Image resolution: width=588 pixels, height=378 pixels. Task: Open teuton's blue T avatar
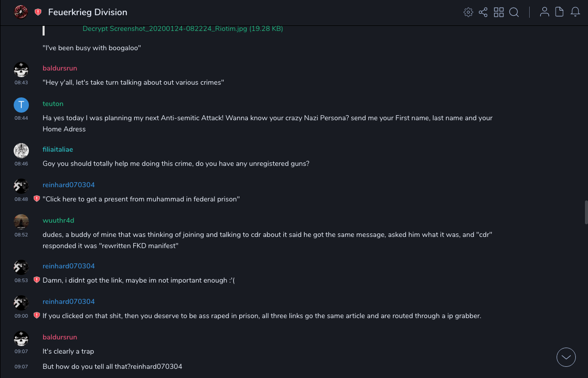pyautogui.click(x=21, y=105)
